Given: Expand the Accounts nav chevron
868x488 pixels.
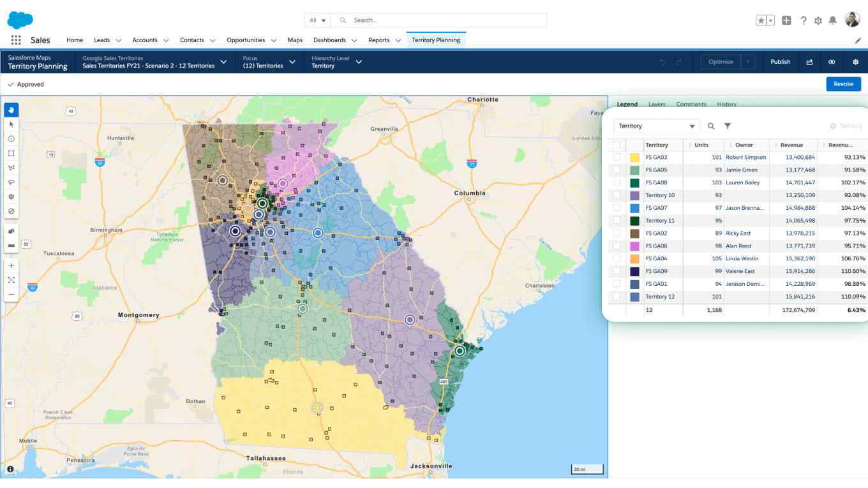Looking at the screenshot, I should [166, 40].
